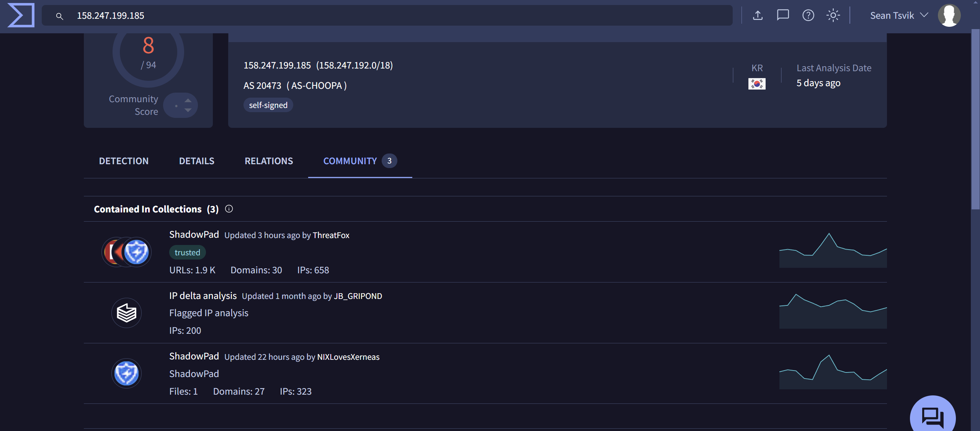Click the info icon beside Contained In Collections

pos(229,209)
